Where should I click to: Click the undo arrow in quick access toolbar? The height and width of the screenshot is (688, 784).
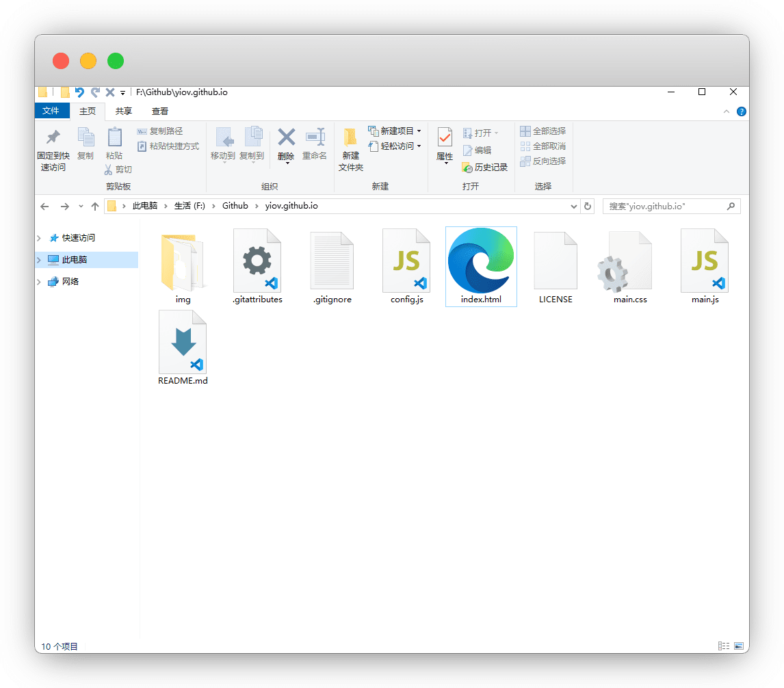click(80, 92)
